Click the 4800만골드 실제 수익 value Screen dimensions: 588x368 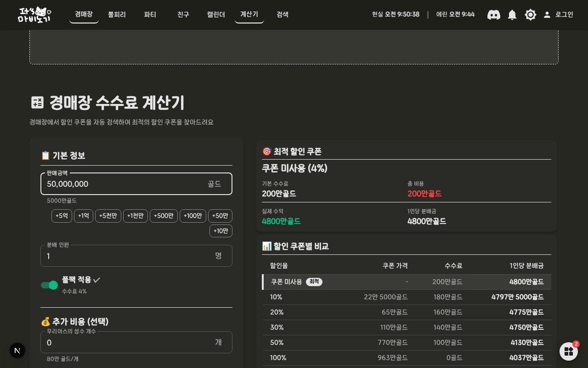281,221
